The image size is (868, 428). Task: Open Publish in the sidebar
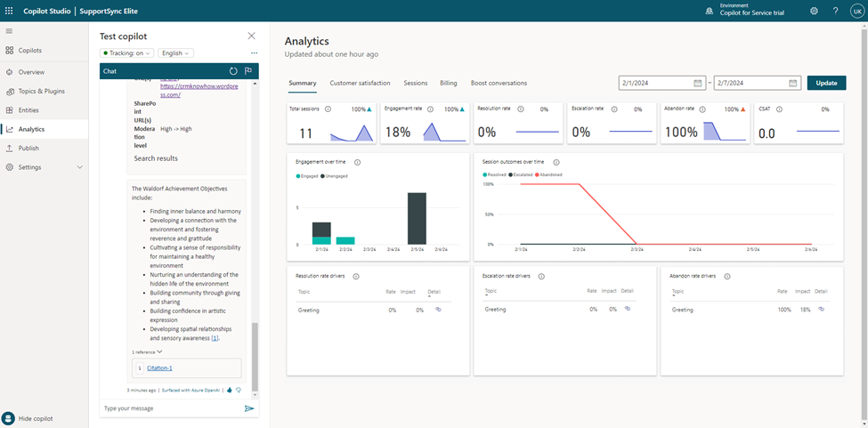point(45,149)
